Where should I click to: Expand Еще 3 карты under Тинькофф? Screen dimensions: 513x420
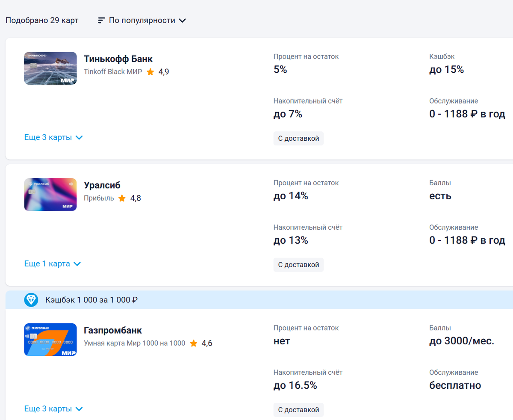pyautogui.click(x=53, y=138)
